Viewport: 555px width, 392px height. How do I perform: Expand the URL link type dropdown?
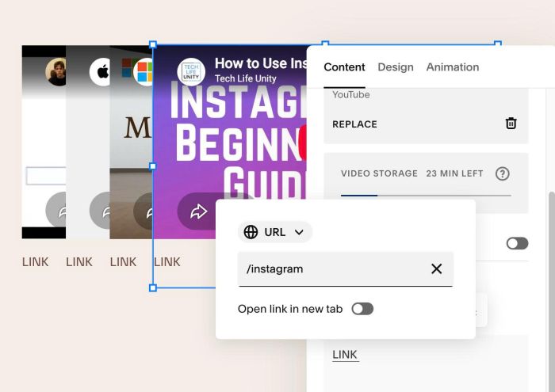(275, 232)
